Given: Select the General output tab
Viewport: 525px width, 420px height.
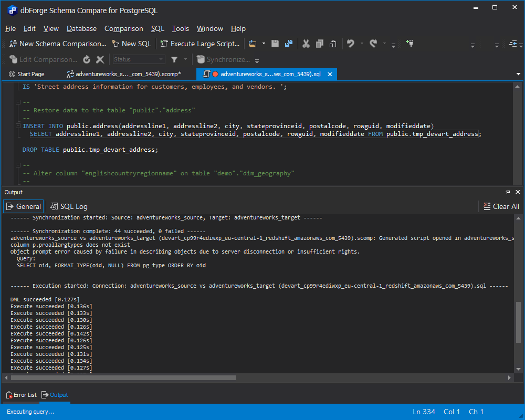Looking at the screenshot, I should (24, 206).
